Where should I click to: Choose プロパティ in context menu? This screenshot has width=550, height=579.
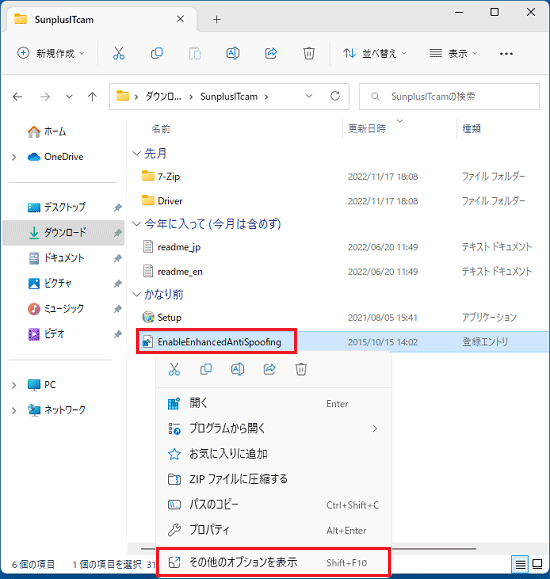pos(273,530)
